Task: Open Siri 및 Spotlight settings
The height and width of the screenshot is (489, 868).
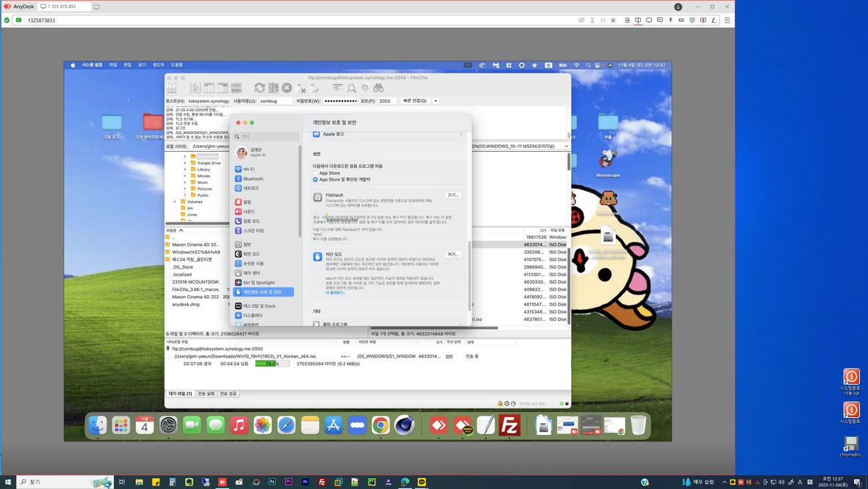Action: click(x=264, y=282)
